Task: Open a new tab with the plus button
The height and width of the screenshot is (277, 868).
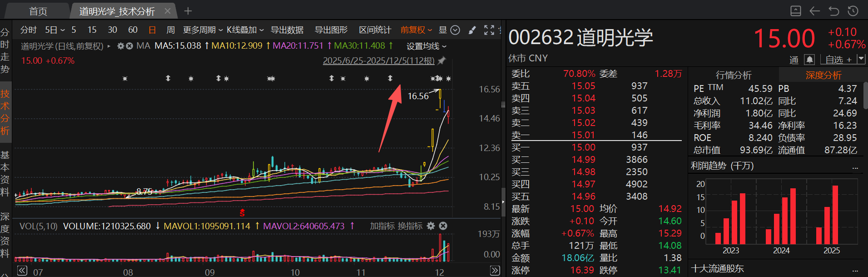Action: [188, 11]
